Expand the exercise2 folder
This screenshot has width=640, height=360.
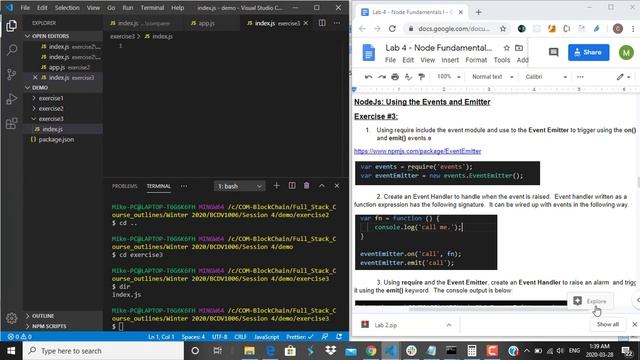[x=51, y=109]
